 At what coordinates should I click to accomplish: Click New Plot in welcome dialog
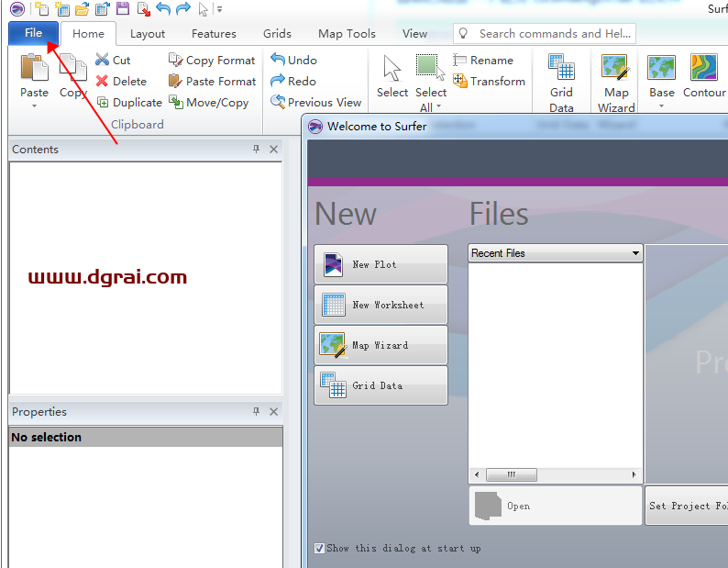coord(381,264)
